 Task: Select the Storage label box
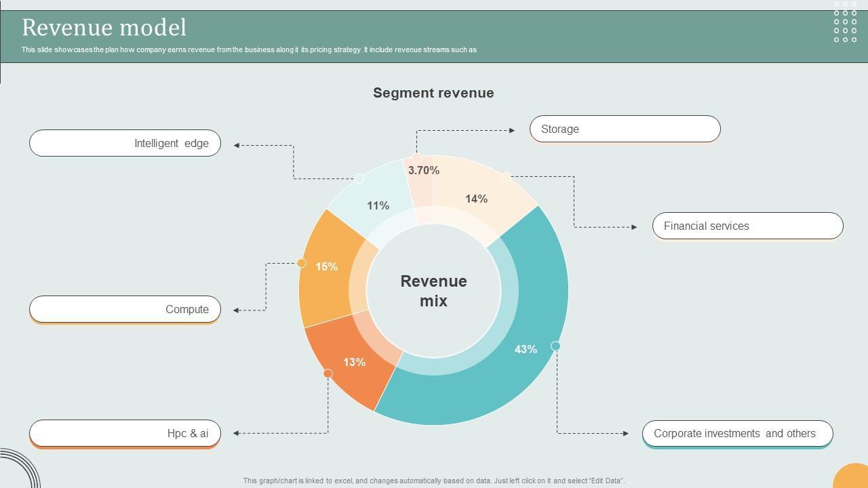coord(625,129)
